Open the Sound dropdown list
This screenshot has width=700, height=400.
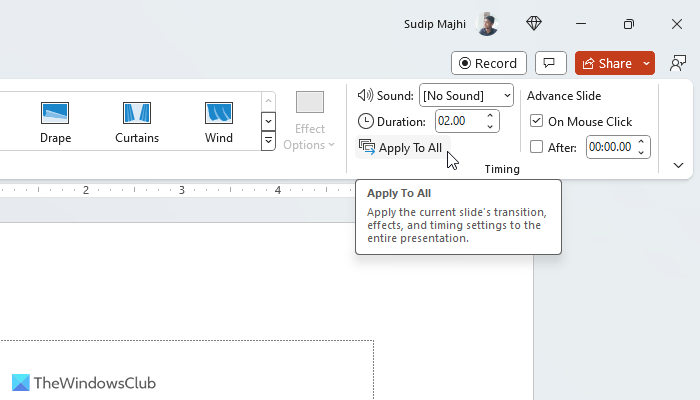507,95
